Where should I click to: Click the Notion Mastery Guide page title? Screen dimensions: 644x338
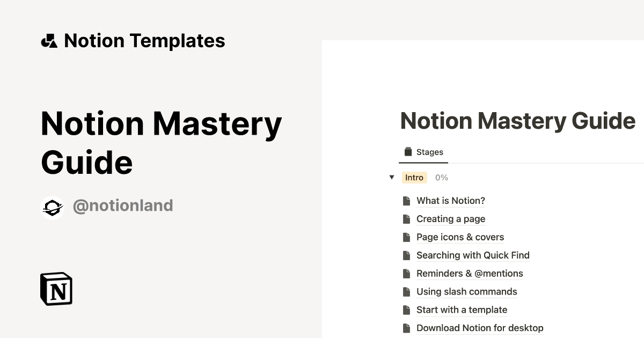517,121
